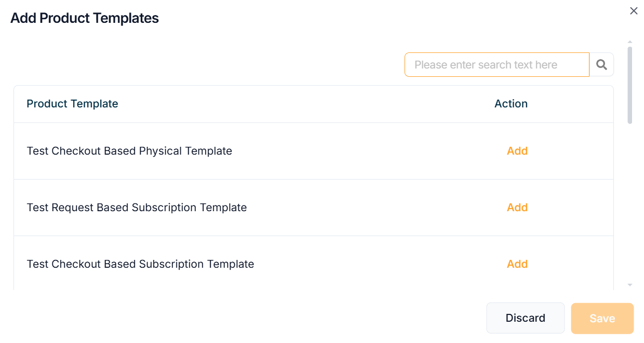Viewport: 644px width, 343px height.
Task: Select the Test Checkout Based Subscription Template name
Action: (x=140, y=264)
